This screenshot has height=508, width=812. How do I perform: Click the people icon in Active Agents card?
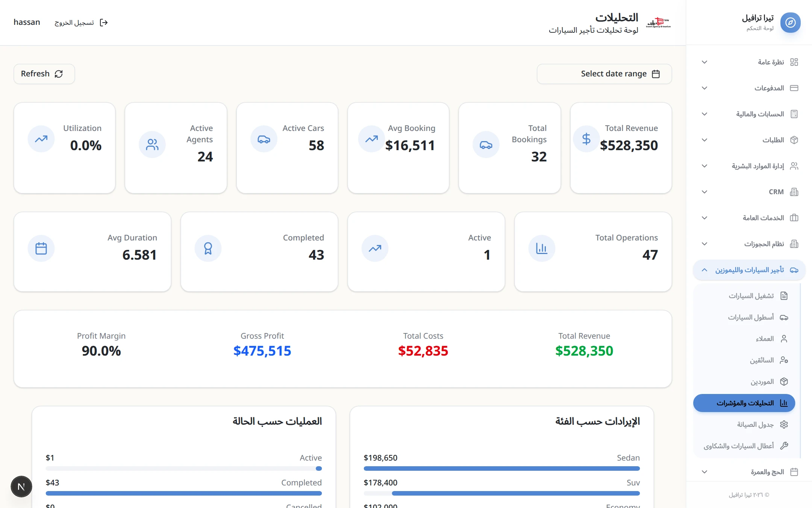pyautogui.click(x=152, y=144)
